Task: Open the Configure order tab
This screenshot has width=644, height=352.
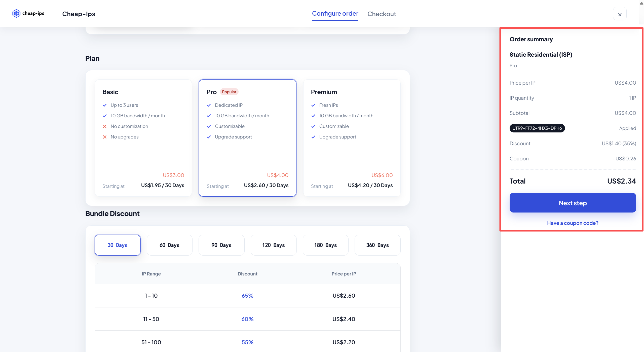Action: point(335,14)
